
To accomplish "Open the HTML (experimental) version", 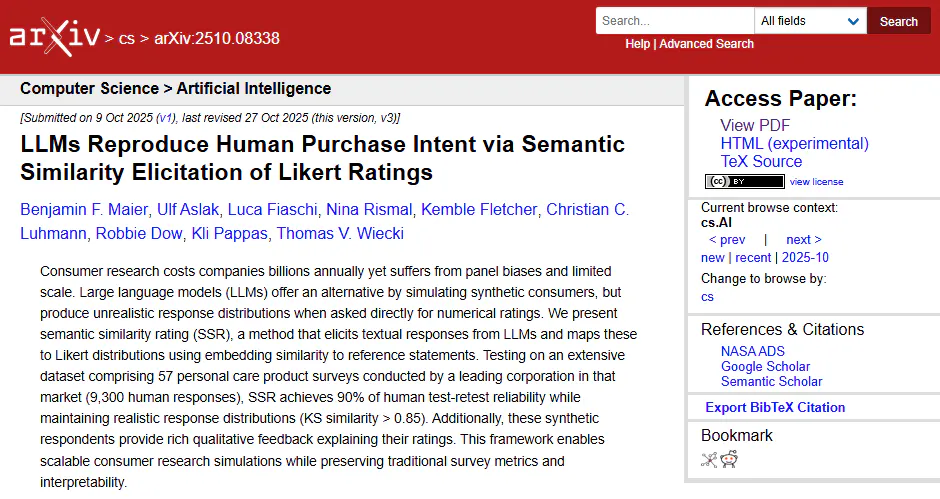I will click(794, 143).
